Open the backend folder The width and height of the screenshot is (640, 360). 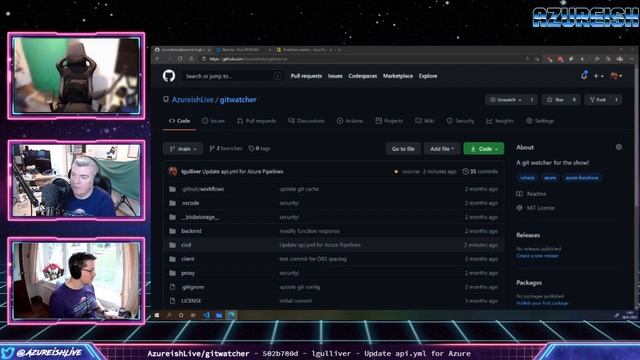point(191,231)
